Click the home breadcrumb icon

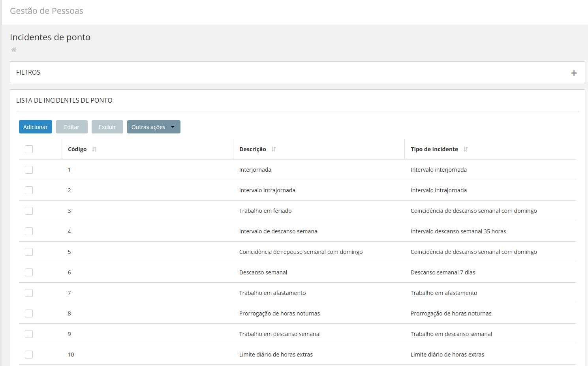[x=14, y=49]
